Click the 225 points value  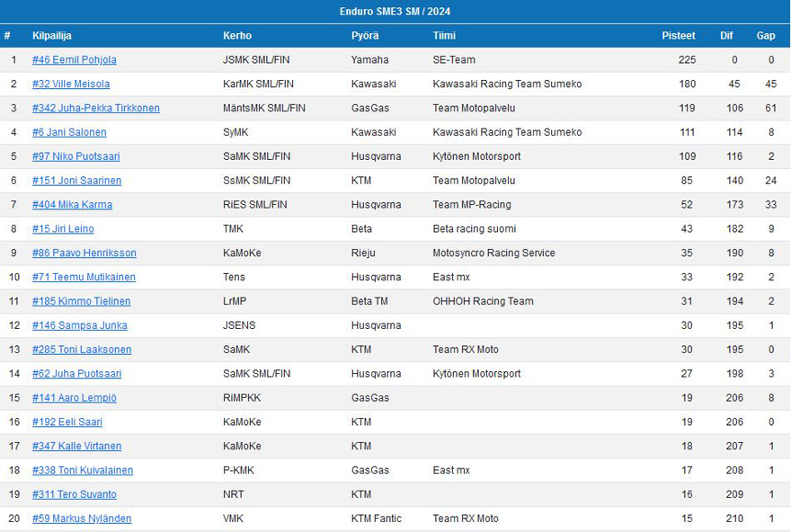[687, 59]
